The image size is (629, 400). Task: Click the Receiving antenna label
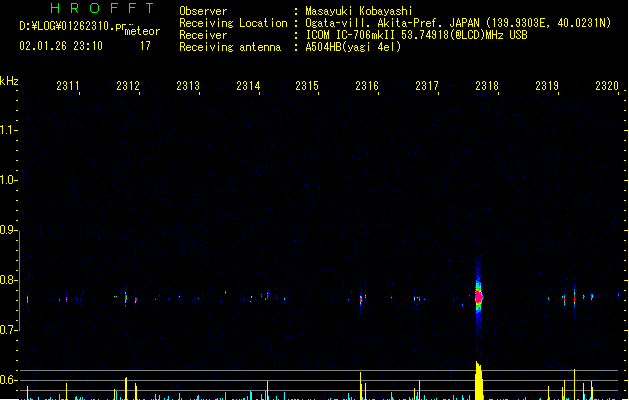(230, 47)
